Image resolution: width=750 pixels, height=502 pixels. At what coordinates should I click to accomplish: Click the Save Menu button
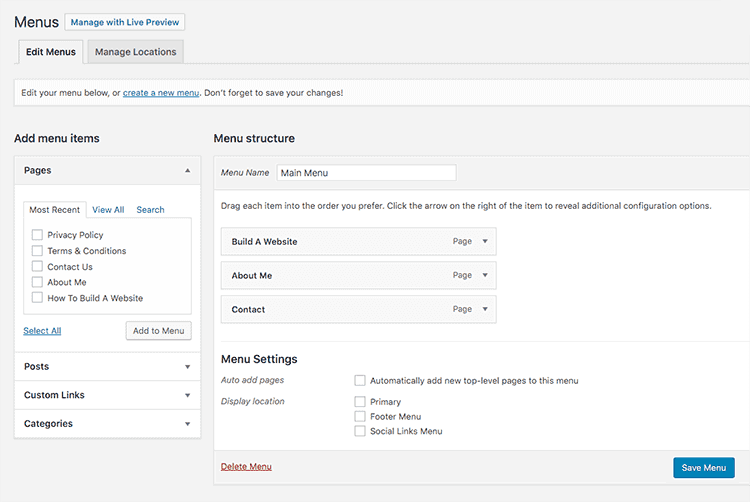[x=703, y=468]
